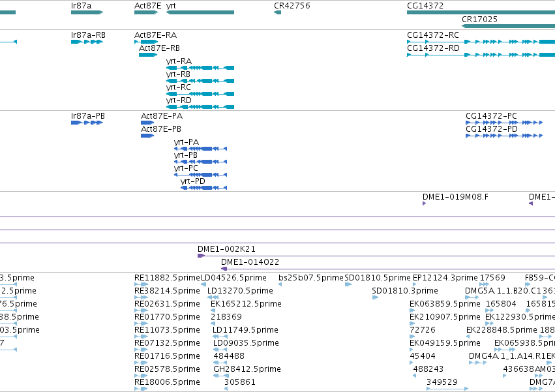Select the CG14372-PD CDS

pyautogui.click(x=504, y=136)
